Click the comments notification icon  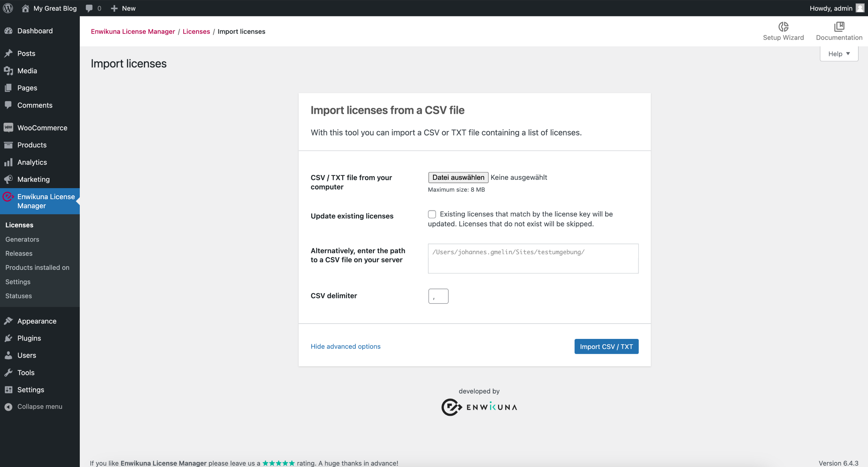(89, 8)
